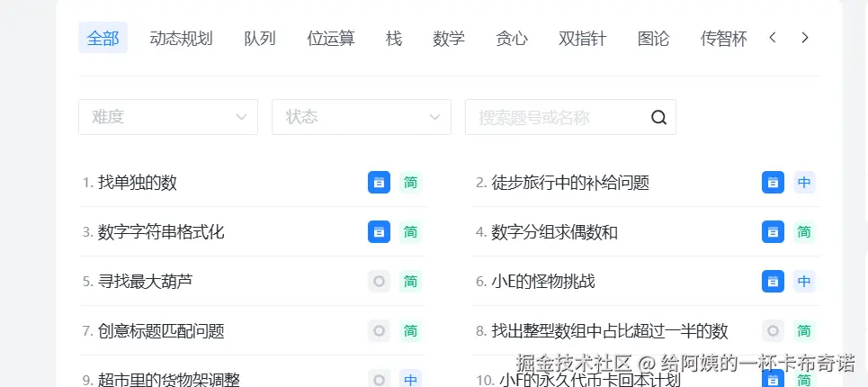Click gray status circle for 寻找最大葫芦
868x387 pixels.
(379, 282)
